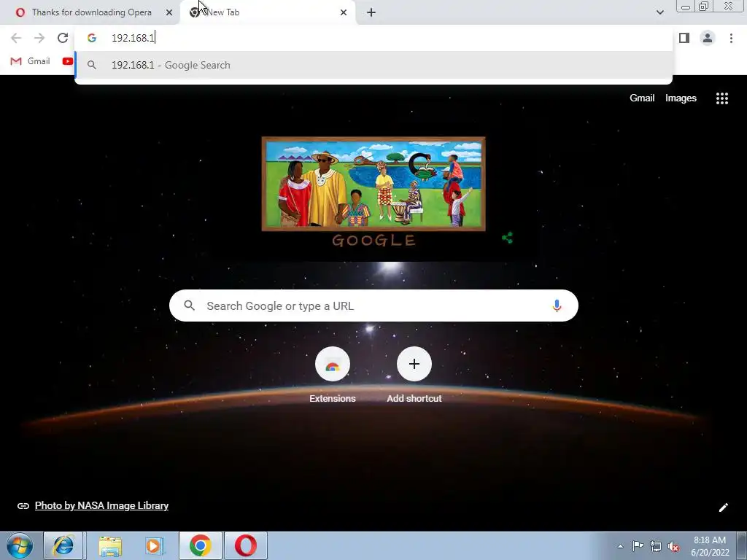Open the side panel icon
This screenshot has height=560, width=747.
click(x=684, y=38)
